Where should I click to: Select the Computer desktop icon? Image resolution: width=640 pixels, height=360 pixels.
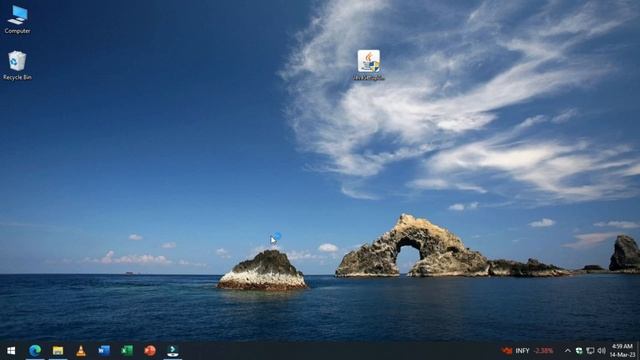point(17,20)
